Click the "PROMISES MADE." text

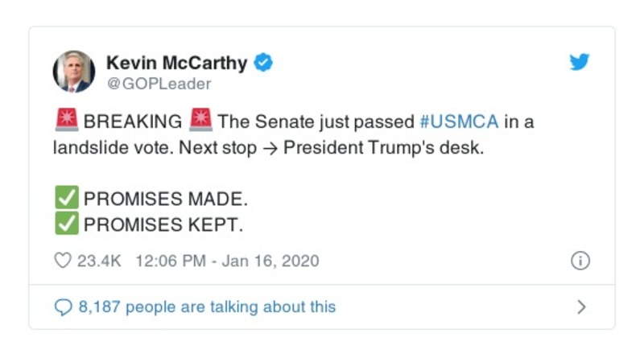coord(166,199)
